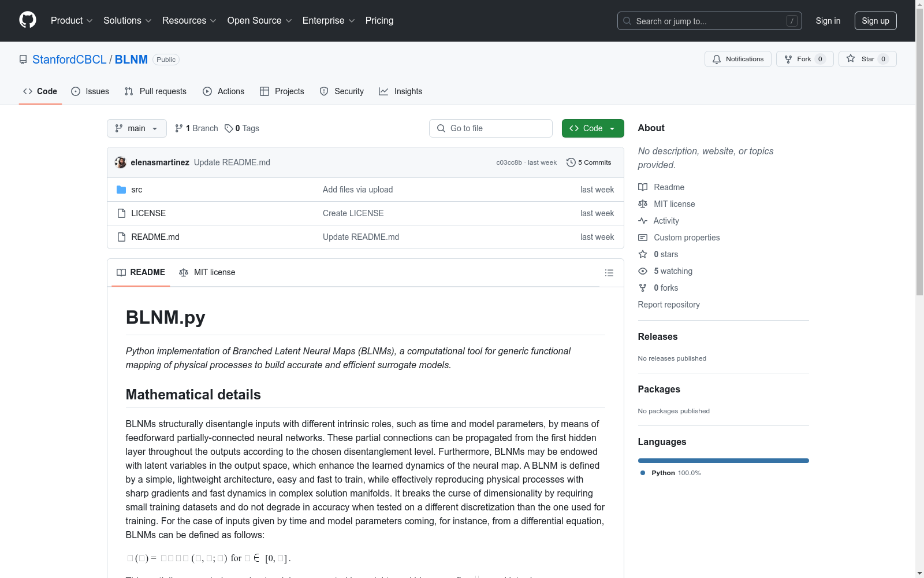Open the README.md file
Image resolution: width=924 pixels, height=578 pixels.
(155, 237)
